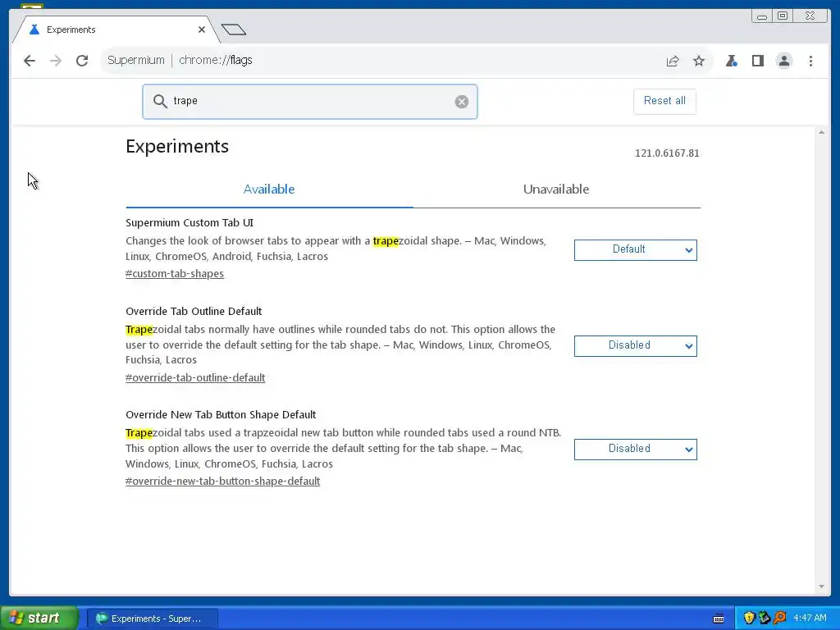Viewport: 840px width, 630px height.
Task: Open the #override-new-tab-button-shape-default link
Action: (222, 481)
